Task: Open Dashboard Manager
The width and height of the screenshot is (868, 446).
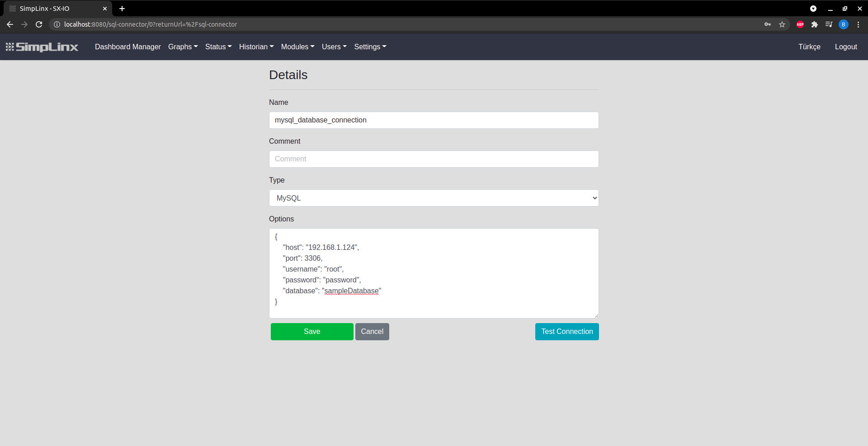Action: click(x=128, y=47)
